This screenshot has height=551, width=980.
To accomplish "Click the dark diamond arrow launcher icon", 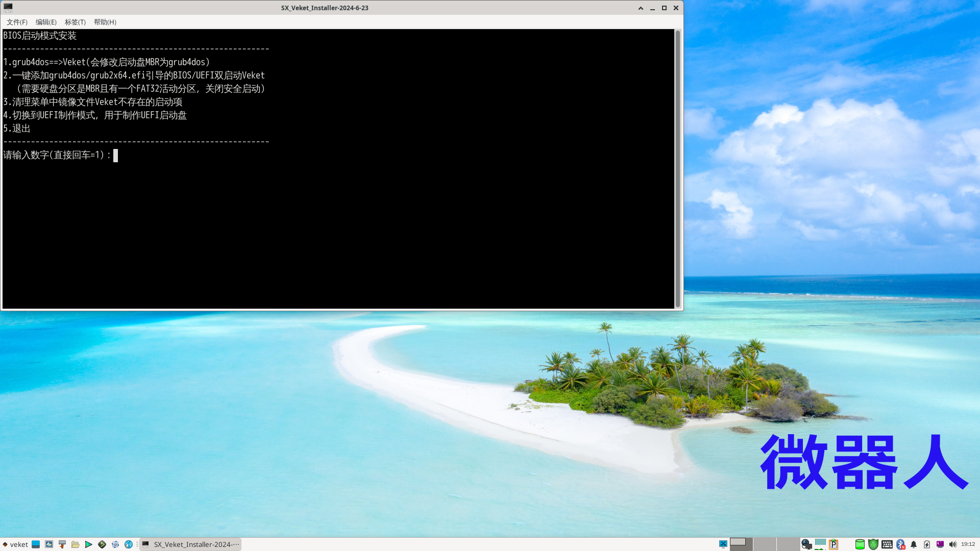I will [102, 544].
